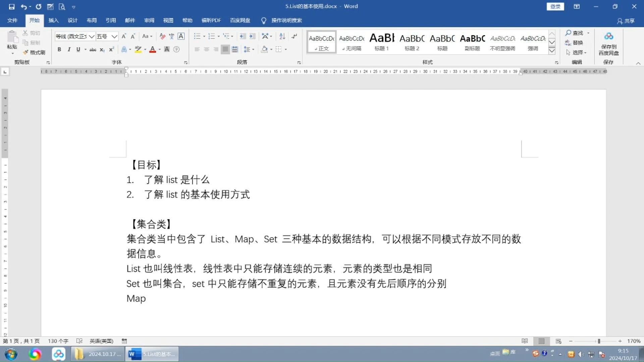Expand the font size dropdown
This screenshot has height=362, width=644.
point(114,36)
